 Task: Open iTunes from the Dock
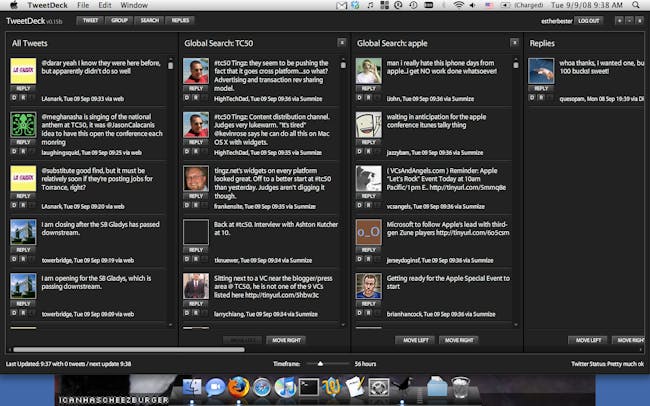(285, 387)
